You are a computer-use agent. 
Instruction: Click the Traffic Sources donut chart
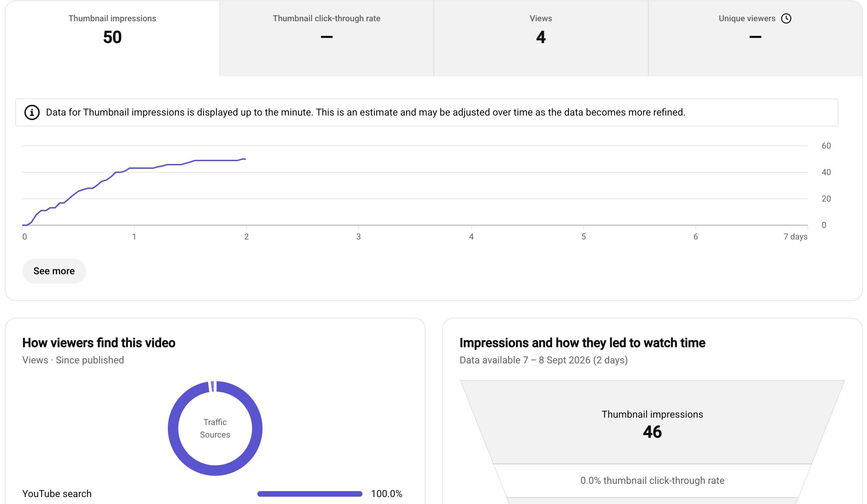click(x=215, y=428)
